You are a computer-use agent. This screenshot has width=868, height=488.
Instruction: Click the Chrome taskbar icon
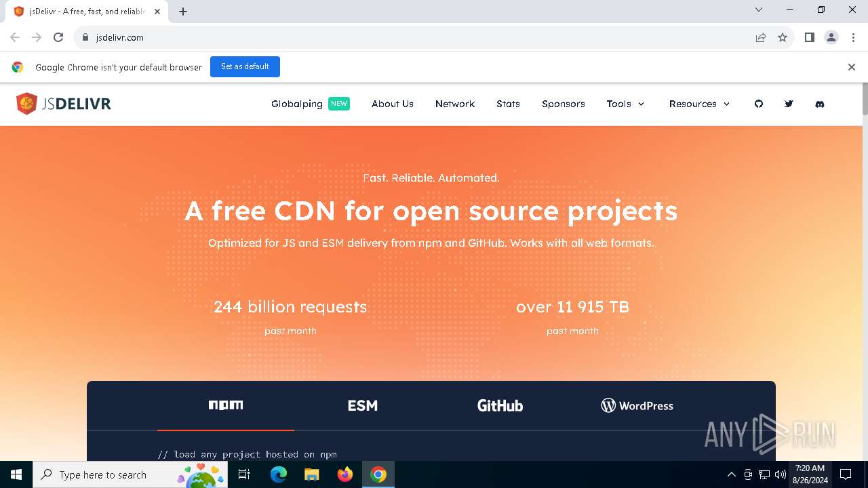[x=378, y=474]
